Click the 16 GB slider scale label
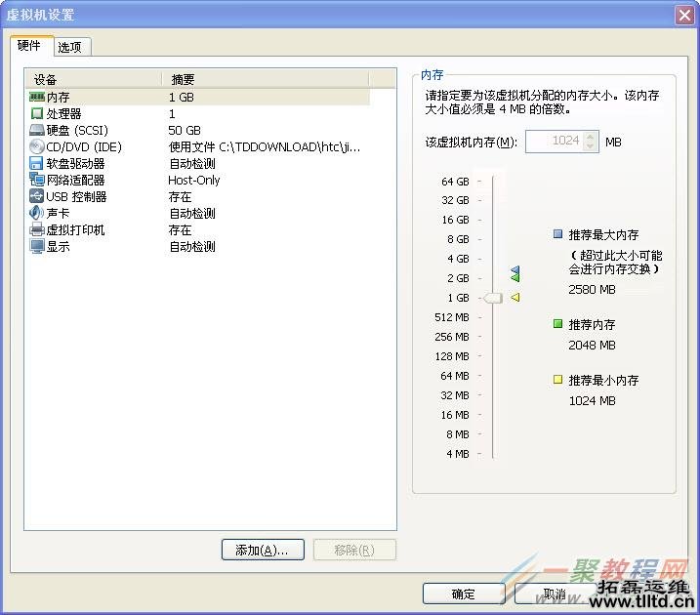The width and height of the screenshot is (700, 615). (455, 220)
